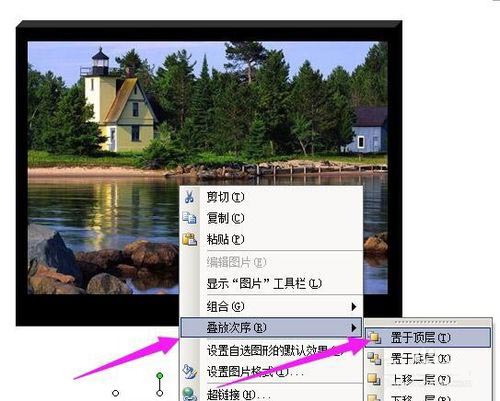500x401 pixels.
Task: Click the green rotation handle
Action: point(160,376)
